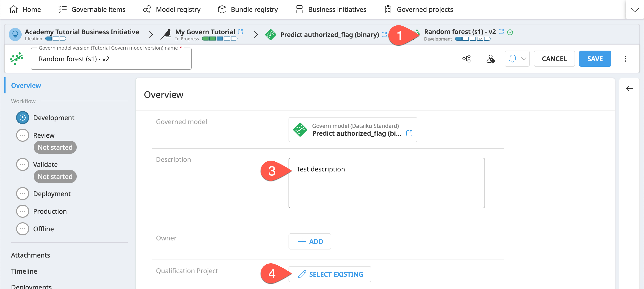Viewport: 644px width, 289px height.
Task: Click the CANCEL button
Action: 554,59
